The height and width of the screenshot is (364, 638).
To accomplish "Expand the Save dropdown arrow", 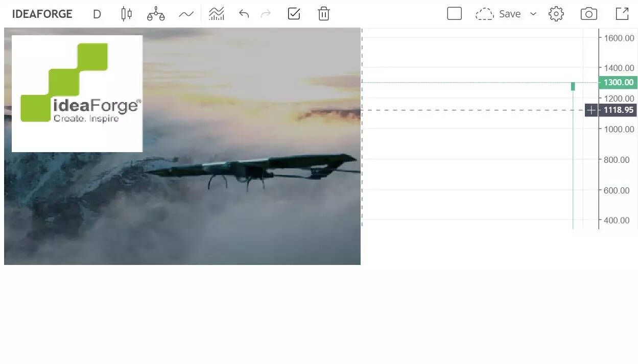I will coord(533,14).
